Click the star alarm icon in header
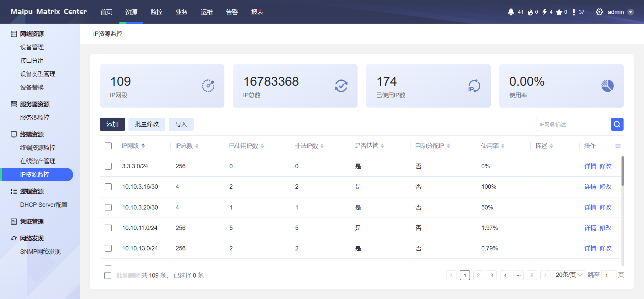The image size is (644, 299). [559, 12]
